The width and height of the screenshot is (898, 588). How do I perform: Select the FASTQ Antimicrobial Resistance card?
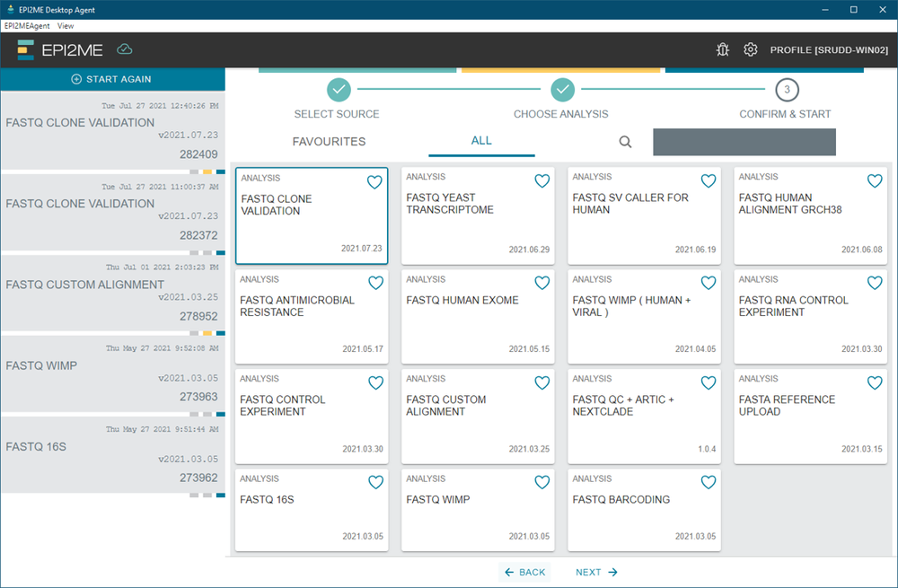pyautogui.click(x=312, y=317)
